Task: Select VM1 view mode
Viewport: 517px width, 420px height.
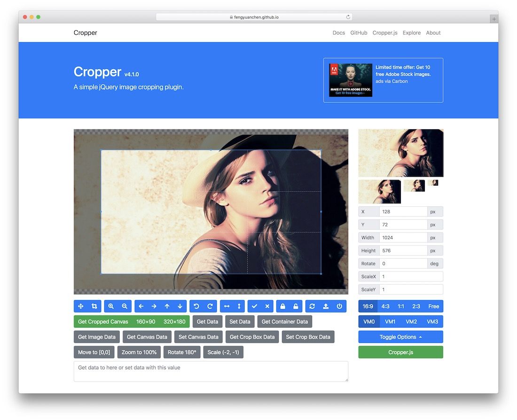Action: point(390,321)
